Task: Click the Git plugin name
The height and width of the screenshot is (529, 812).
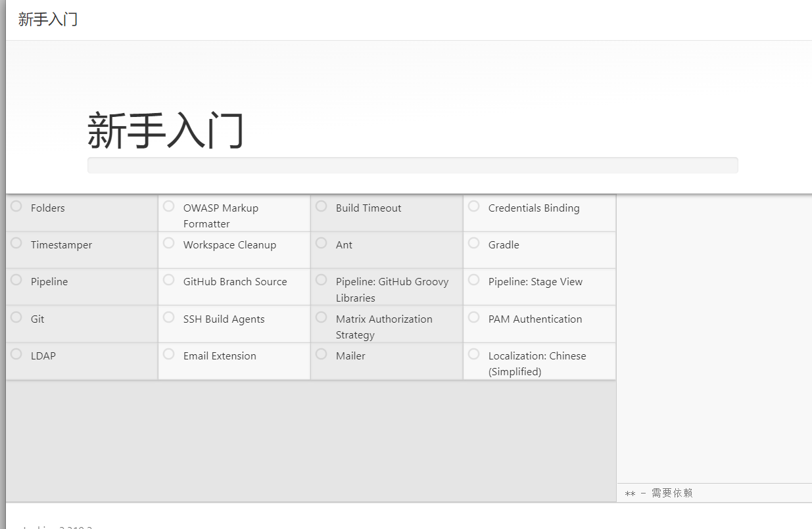Action: click(37, 319)
